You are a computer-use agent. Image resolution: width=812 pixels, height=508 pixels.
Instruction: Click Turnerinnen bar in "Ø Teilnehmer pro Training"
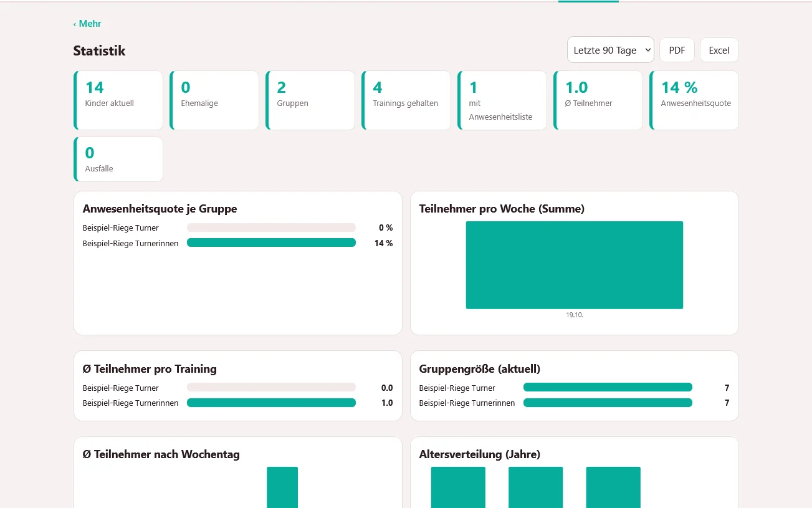pos(271,403)
